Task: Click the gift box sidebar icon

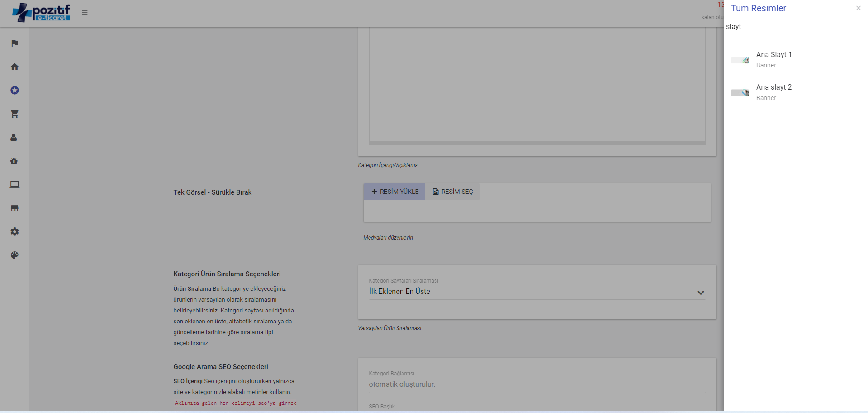Action: (x=14, y=161)
